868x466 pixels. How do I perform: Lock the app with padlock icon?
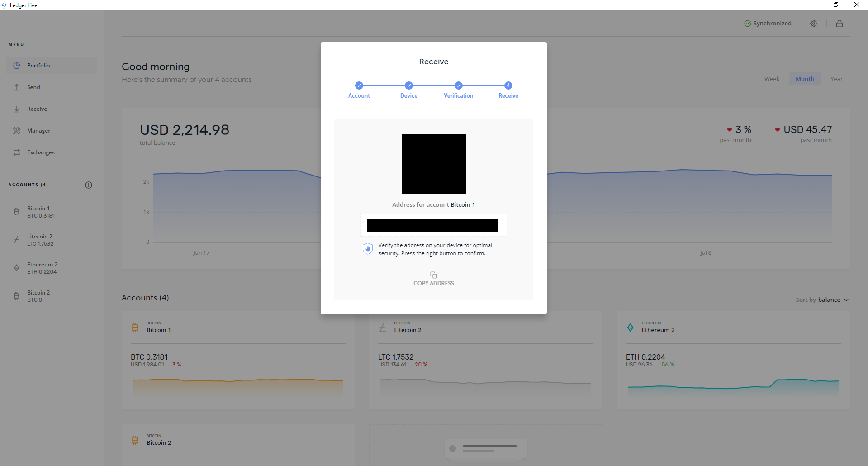(x=840, y=24)
